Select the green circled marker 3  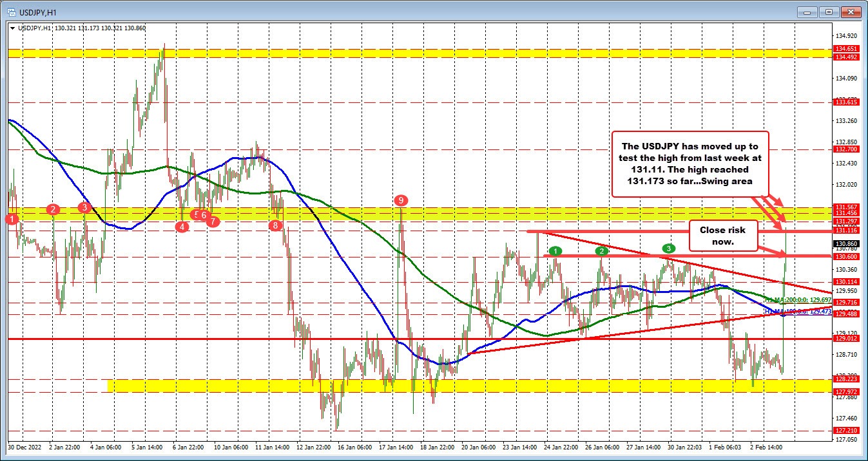pos(668,248)
